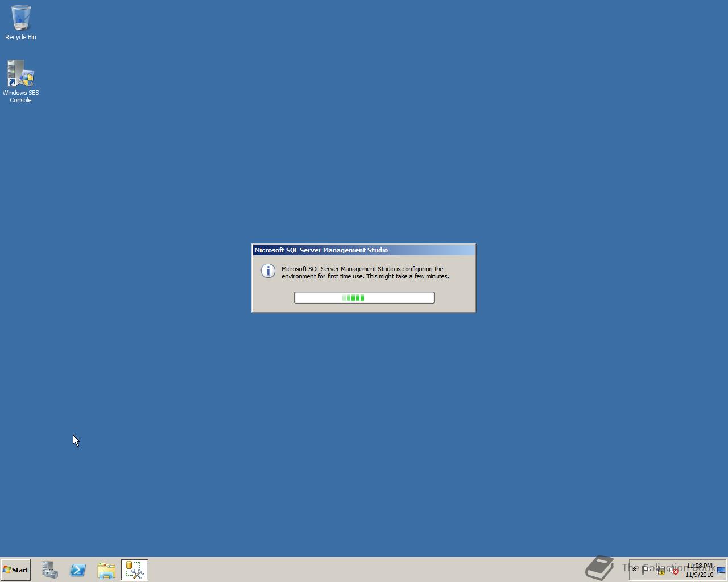Activate SQL Server Management Studio taskbar button
This screenshot has width=728, height=582.
point(135,570)
